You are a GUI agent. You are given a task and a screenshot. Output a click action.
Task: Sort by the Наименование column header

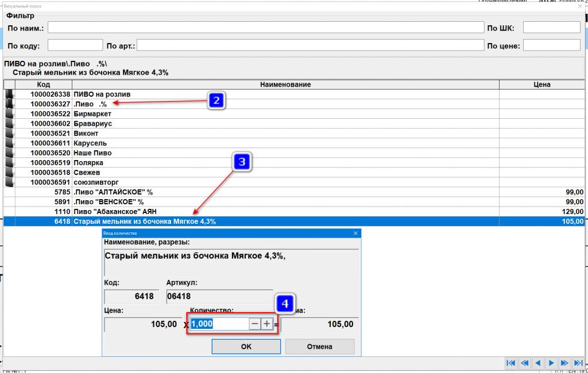285,84
